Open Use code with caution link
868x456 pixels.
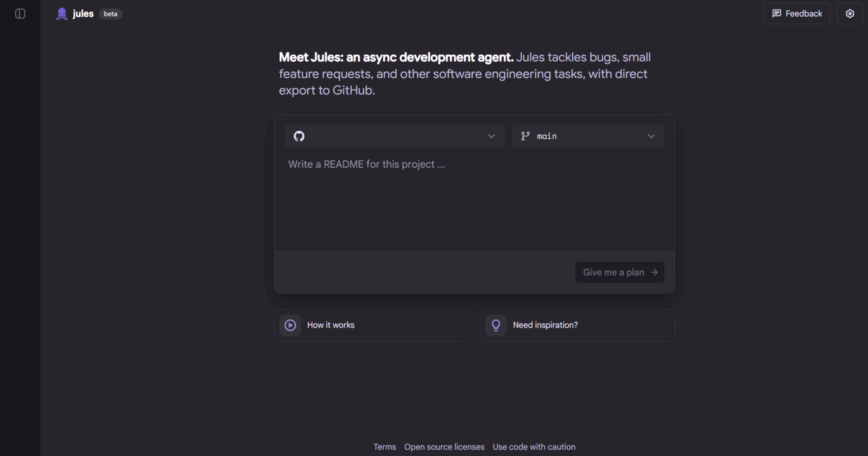[534, 447]
